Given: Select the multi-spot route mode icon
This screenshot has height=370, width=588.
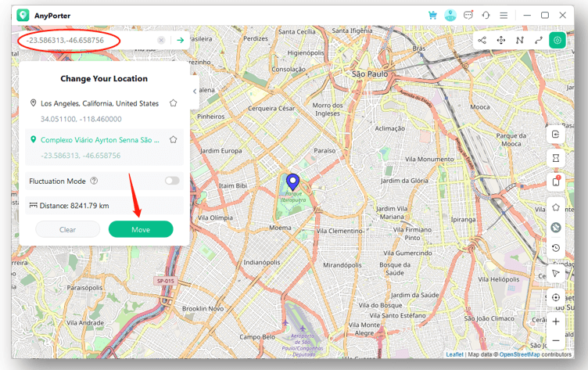Looking at the screenshot, I should point(520,40).
